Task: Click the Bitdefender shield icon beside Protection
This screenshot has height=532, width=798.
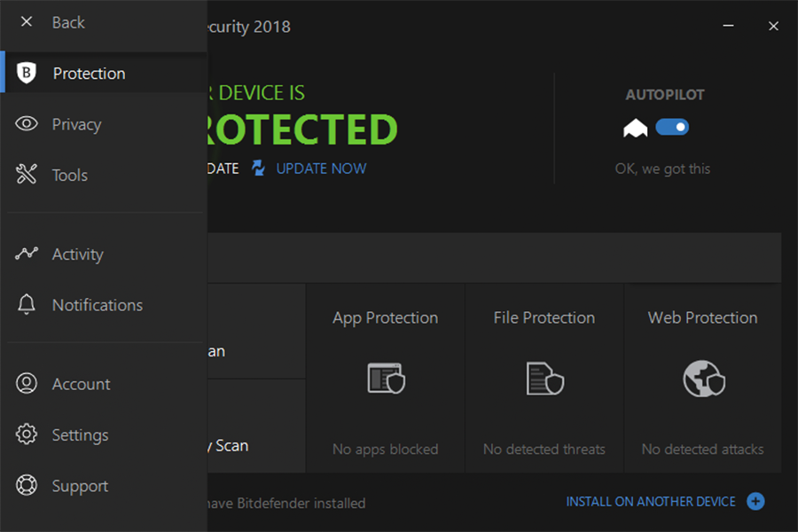Action: tap(27, 73)
